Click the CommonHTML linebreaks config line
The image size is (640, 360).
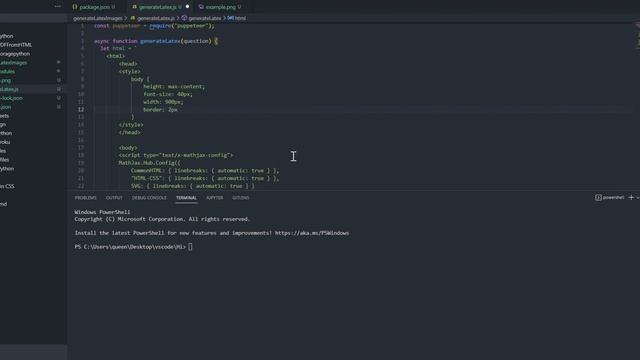[205, 171]
